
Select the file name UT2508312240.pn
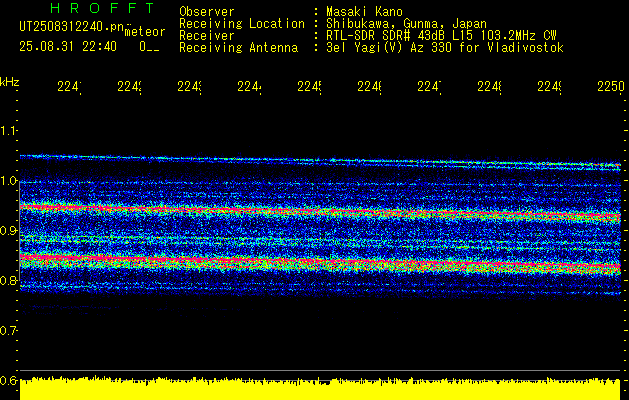pos(72,27)
